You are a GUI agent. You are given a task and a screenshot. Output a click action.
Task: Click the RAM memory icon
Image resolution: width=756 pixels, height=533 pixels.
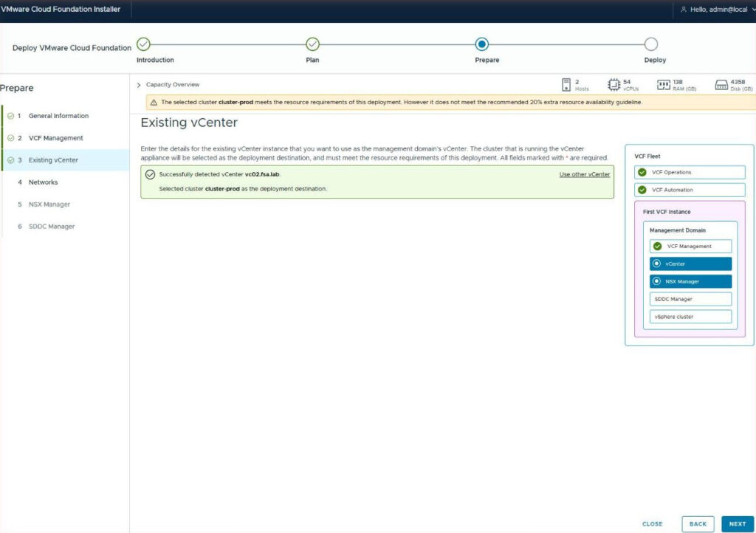click(664, 85)
